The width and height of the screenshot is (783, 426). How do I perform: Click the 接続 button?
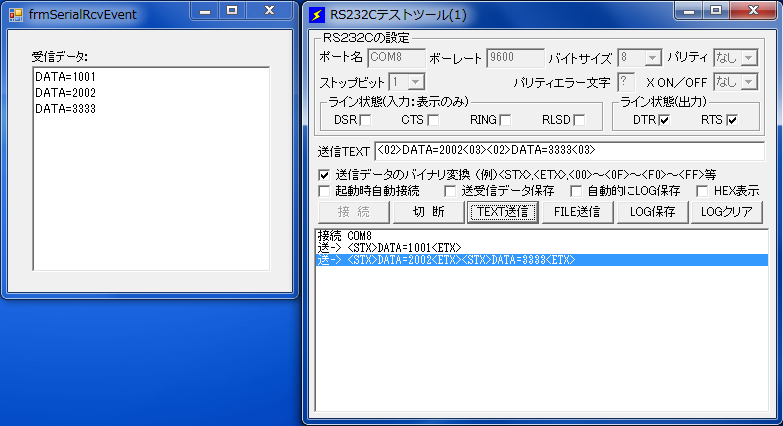pos(354,212)
